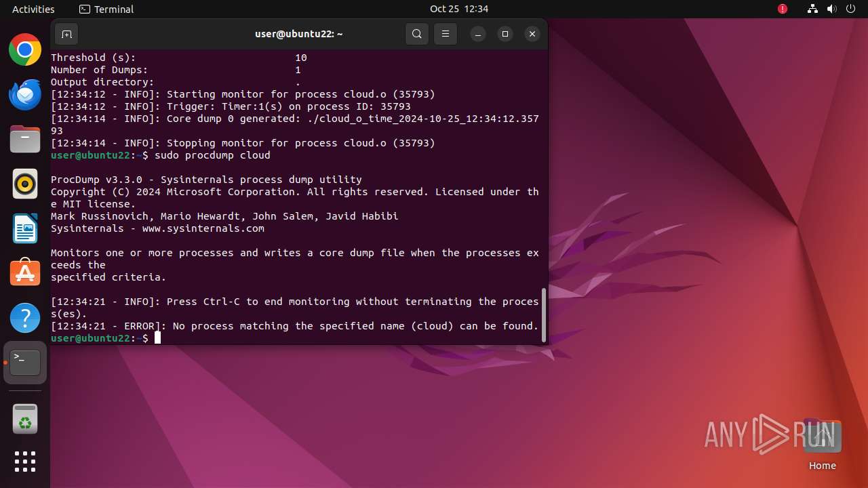Click the 'Output directory:' line
This screenshot has width=868, height=488.
(x=176, y=82)
